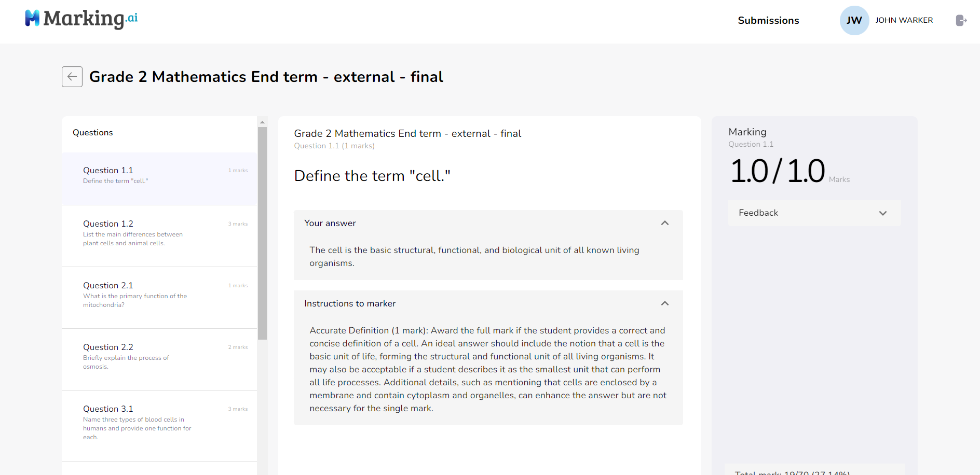Screen dimensions: 980x475
Task: Click the Your answer header label
Action: pos(330,223)
